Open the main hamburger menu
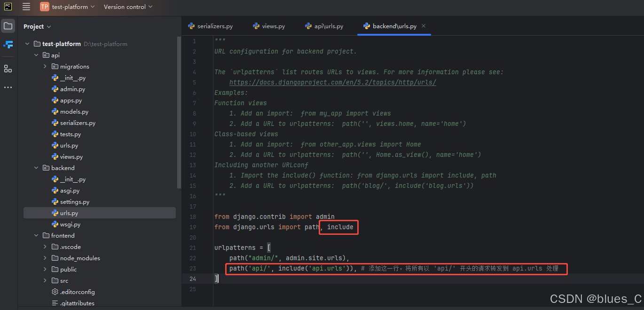 pyautogui.click(x=26, y=7)
